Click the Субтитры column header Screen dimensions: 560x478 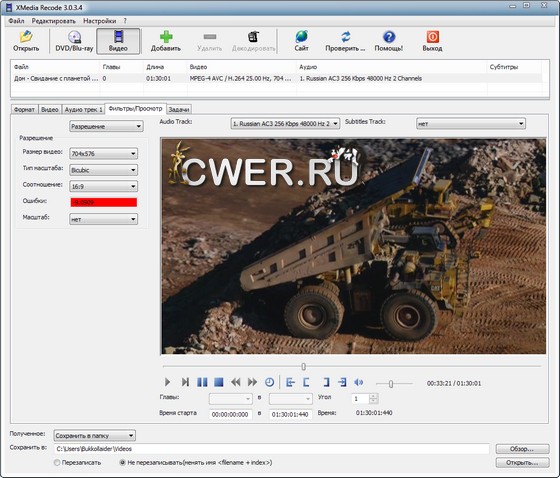pyautogui.click(x=514, y=67)
